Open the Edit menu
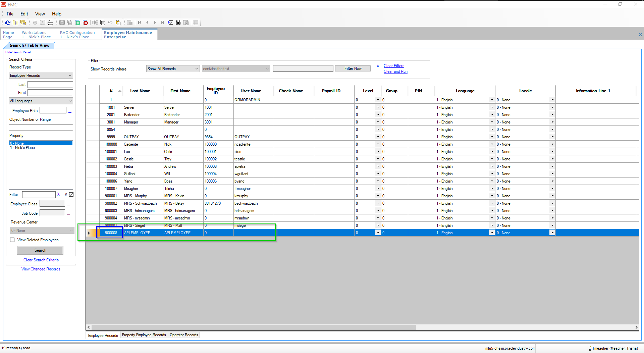The image size is (644, 353). 24,14
